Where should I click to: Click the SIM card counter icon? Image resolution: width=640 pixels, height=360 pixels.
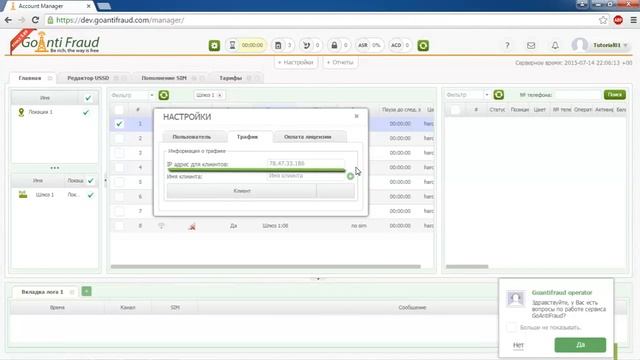278,45
